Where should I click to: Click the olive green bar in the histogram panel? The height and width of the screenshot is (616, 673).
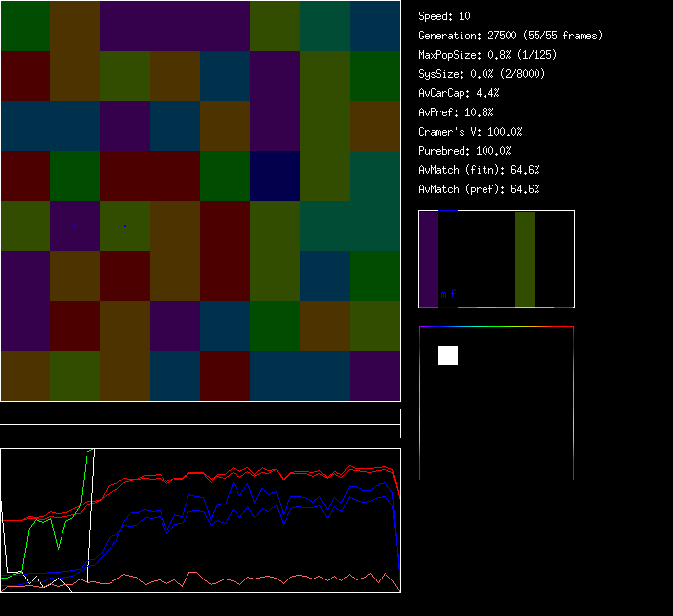point(524,259)
